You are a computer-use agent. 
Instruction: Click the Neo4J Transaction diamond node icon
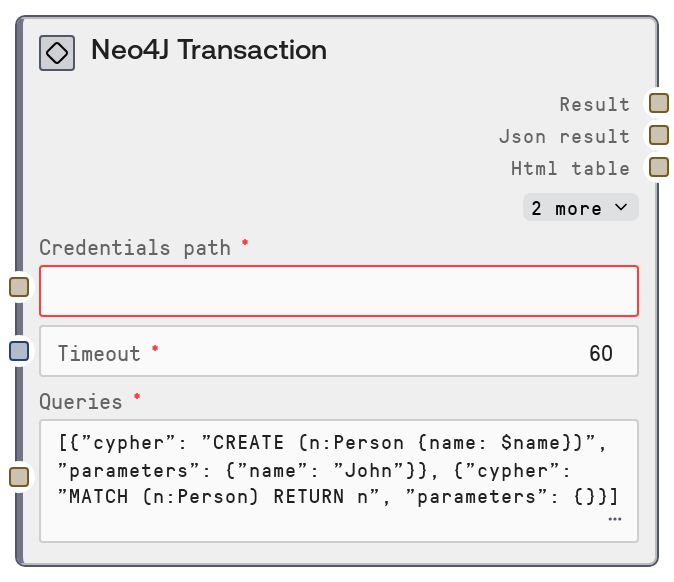pyautogui.click(x=57, y=53)
